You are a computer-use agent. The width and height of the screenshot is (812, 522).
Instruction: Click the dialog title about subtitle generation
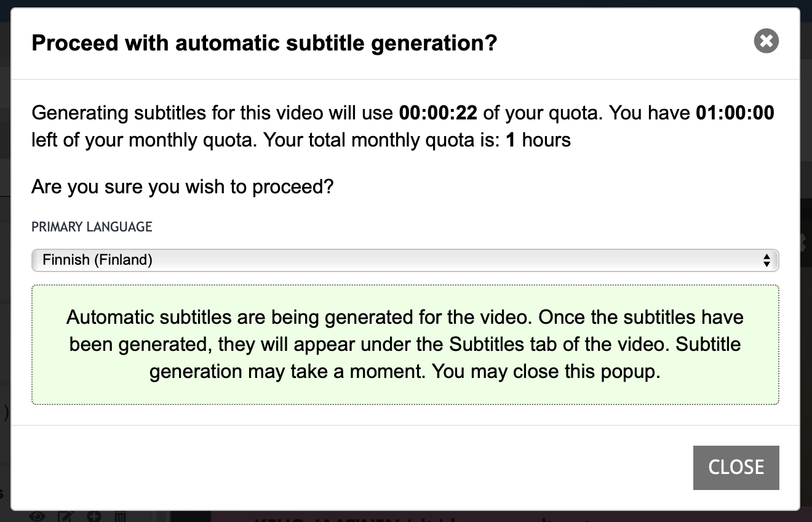pyautogui.click(x=264, y=43)
